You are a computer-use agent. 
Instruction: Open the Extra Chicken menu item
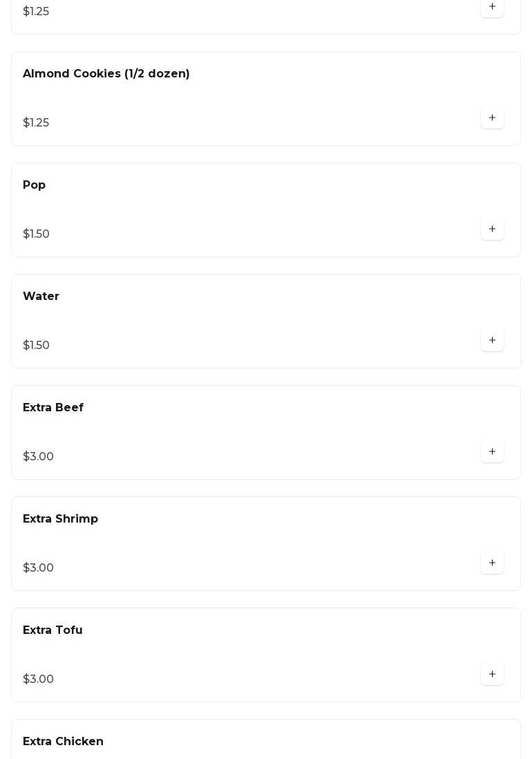point(64,742)
